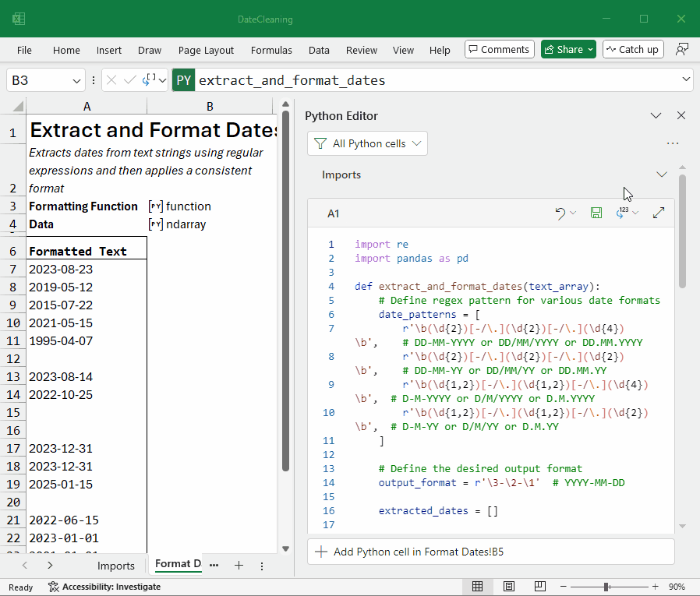Click the Python output type icon for A1
700x596 pixels.
point(622,213)
